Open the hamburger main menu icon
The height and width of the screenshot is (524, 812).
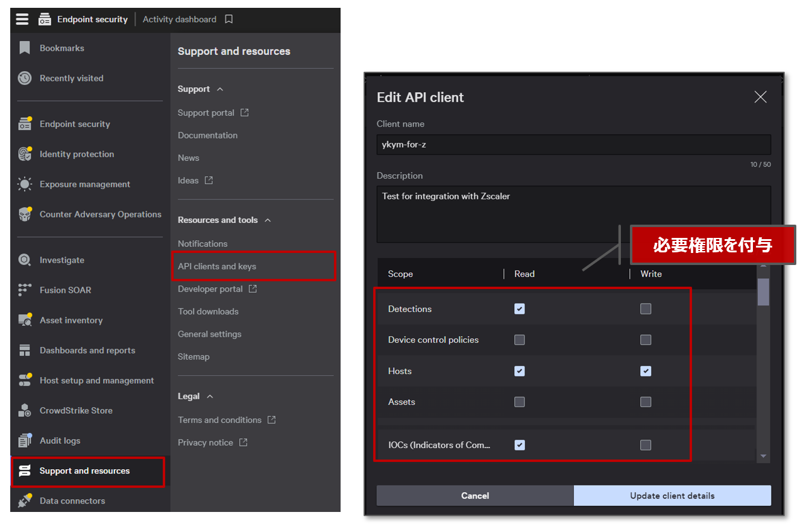coord(22,19)
